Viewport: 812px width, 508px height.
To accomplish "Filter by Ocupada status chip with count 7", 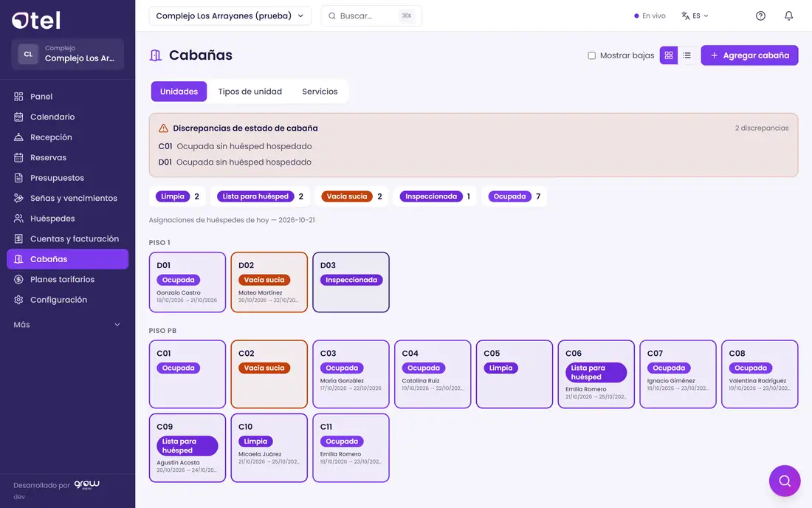I will (515, 196).
